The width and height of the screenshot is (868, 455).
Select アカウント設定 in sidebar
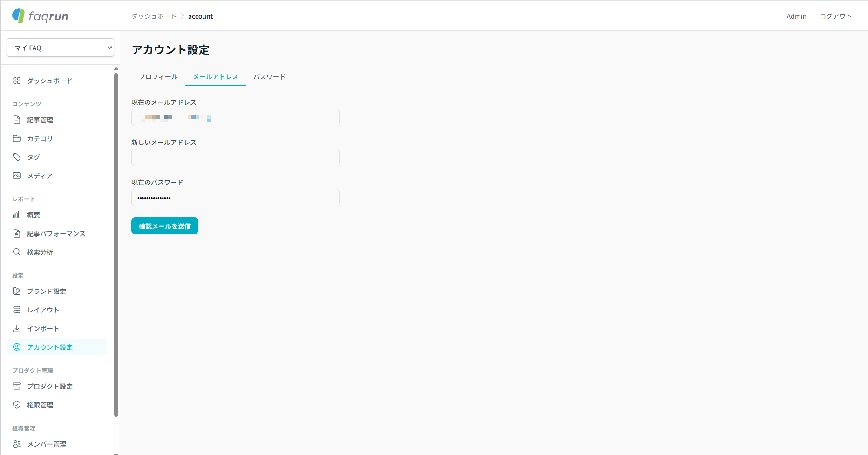coord(57,347)
